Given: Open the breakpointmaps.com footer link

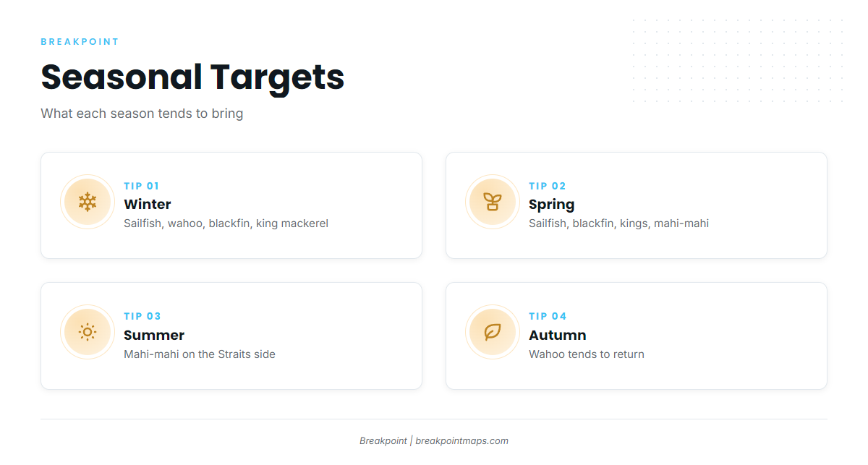Looking at the screenshot, I should (461, 440).
